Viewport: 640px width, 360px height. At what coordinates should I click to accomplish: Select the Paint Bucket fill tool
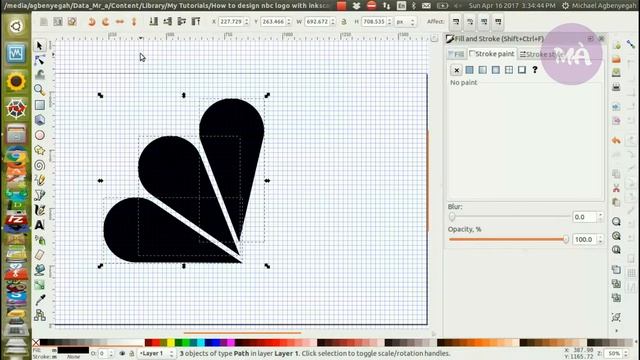point(40,270)
